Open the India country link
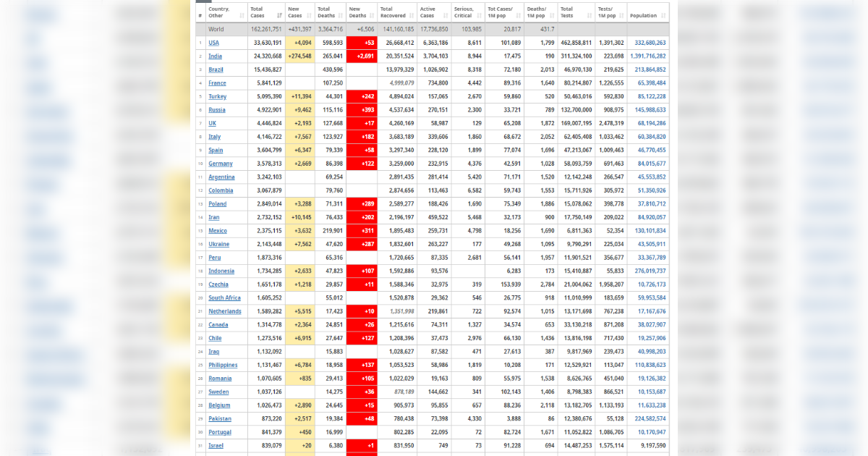 tap(215, 56)
